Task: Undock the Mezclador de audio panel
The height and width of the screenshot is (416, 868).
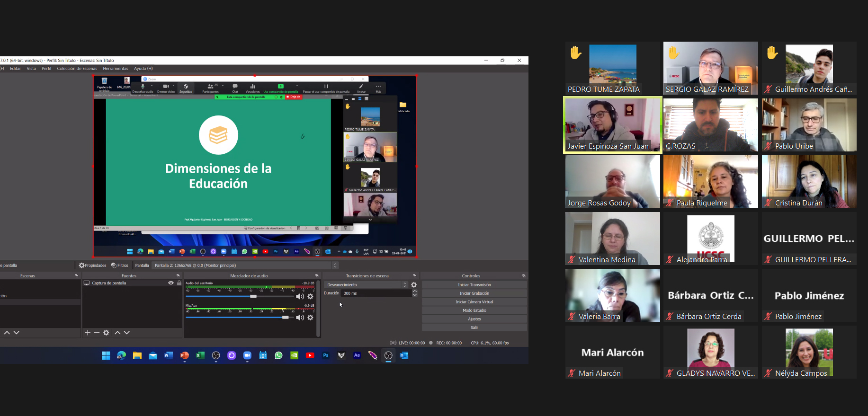Action: pyautogui.click(x=317, y=275)
